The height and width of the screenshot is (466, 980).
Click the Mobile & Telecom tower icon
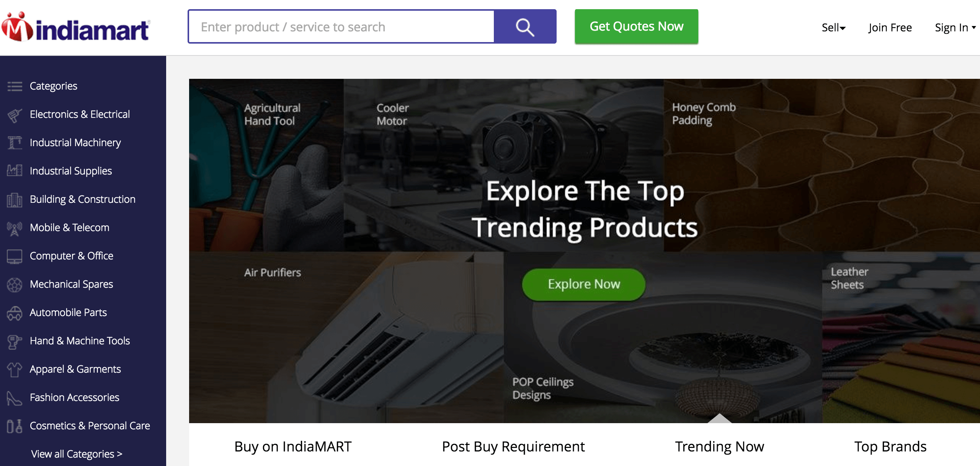tap(15, 228)
